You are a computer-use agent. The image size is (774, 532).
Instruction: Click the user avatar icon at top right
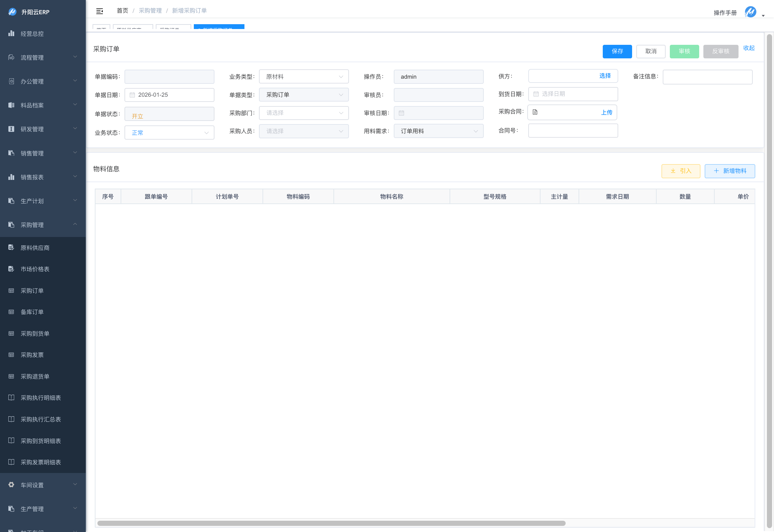750,12
